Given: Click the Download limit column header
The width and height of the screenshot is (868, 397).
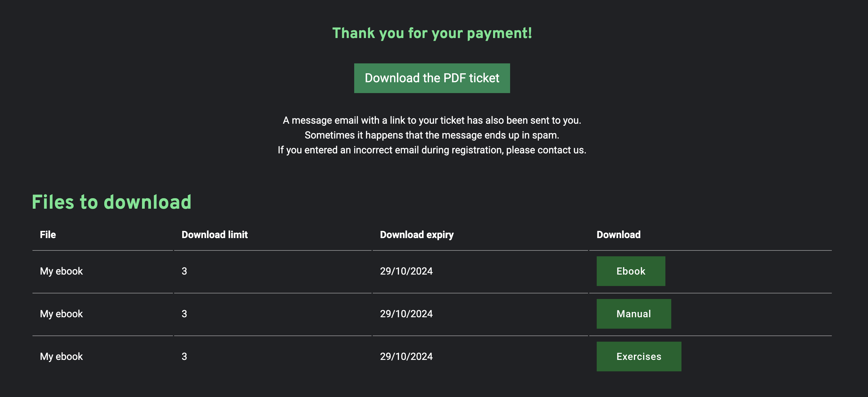Looking at the screenshot, I should point(215,235).
